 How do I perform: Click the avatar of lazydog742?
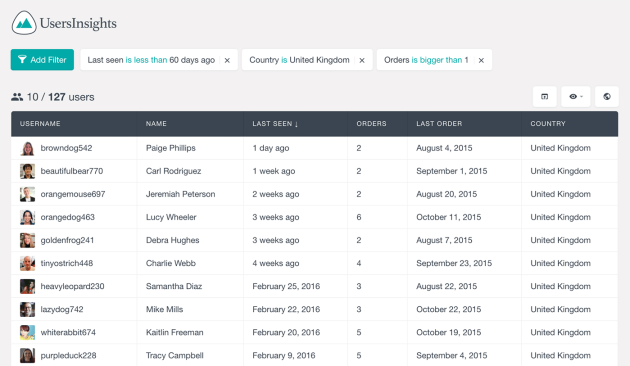pyautogui.click(x=27, y=309)
